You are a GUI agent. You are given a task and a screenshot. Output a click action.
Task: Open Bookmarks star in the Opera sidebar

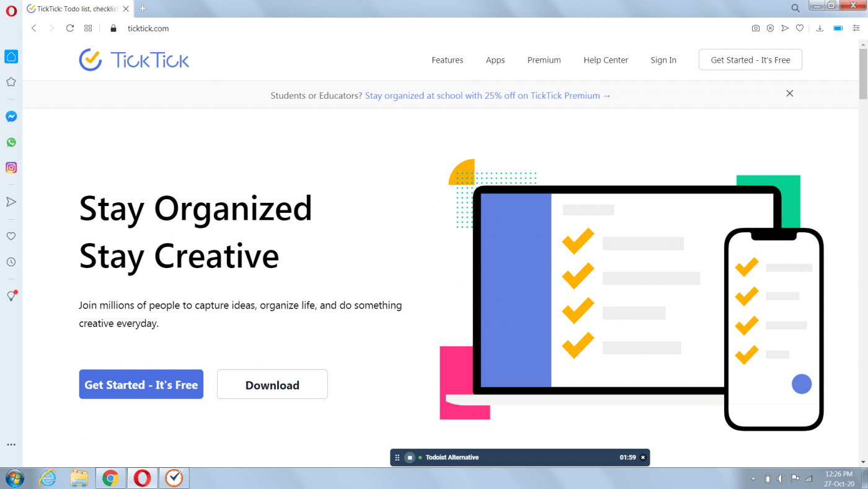pos(11,82)
